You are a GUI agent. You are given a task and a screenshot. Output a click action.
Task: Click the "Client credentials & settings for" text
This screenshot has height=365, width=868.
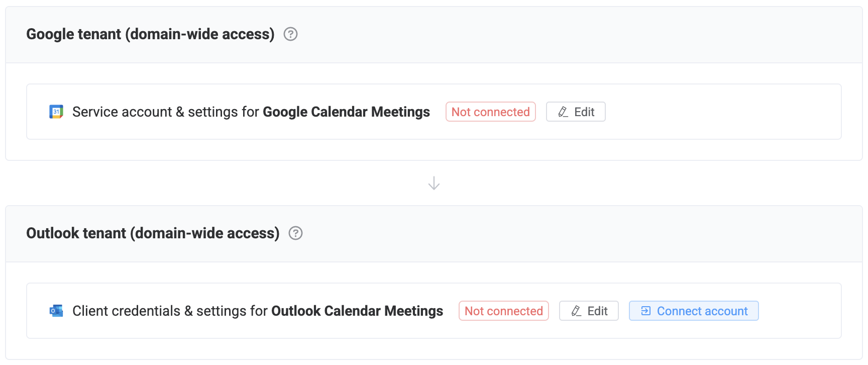pos(170,311)
